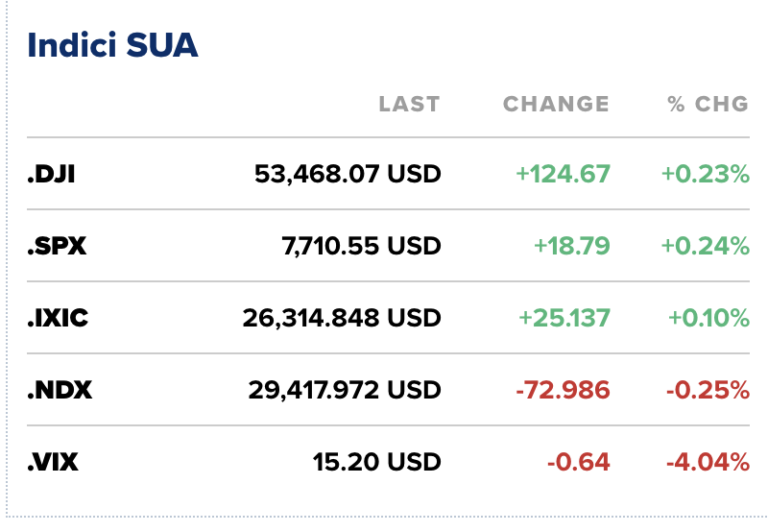Open the .IXIC index quote
The image size is (768, 532).
click(x=58, y=318)
